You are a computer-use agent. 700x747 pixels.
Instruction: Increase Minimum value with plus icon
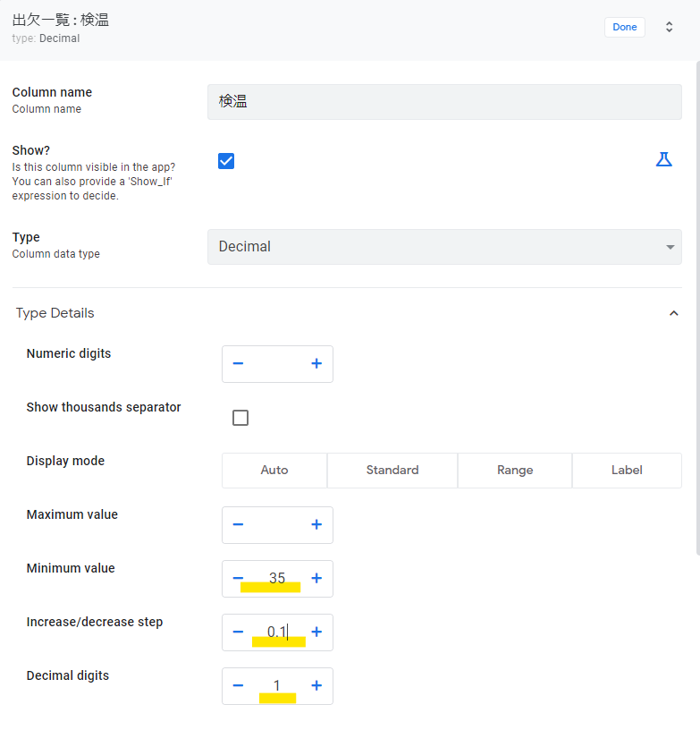(316, 578)
